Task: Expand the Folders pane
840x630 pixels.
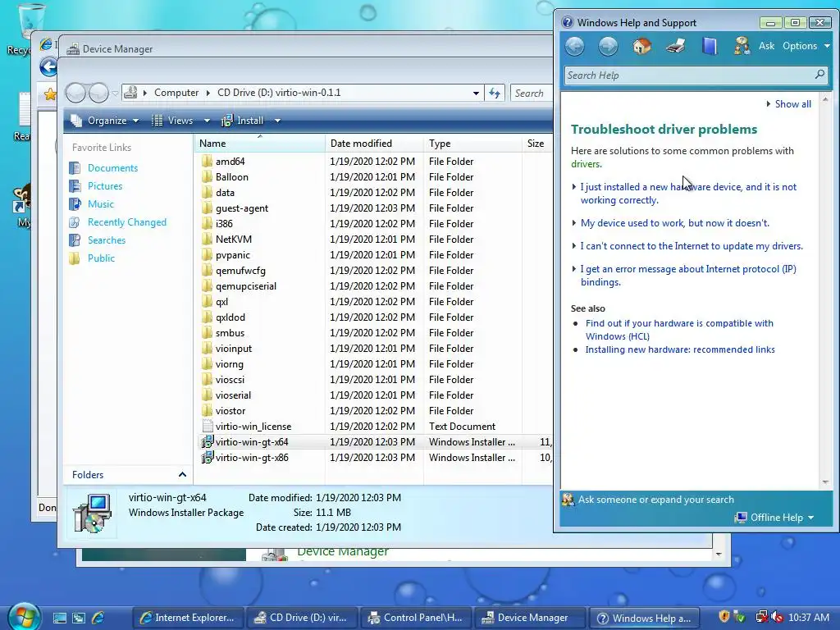Action: (182, 475)
